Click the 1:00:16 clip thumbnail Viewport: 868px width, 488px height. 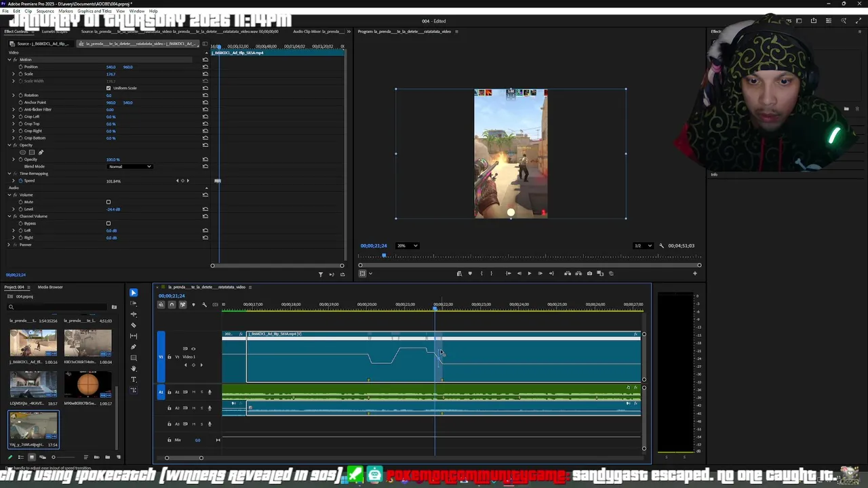point(33,343)
